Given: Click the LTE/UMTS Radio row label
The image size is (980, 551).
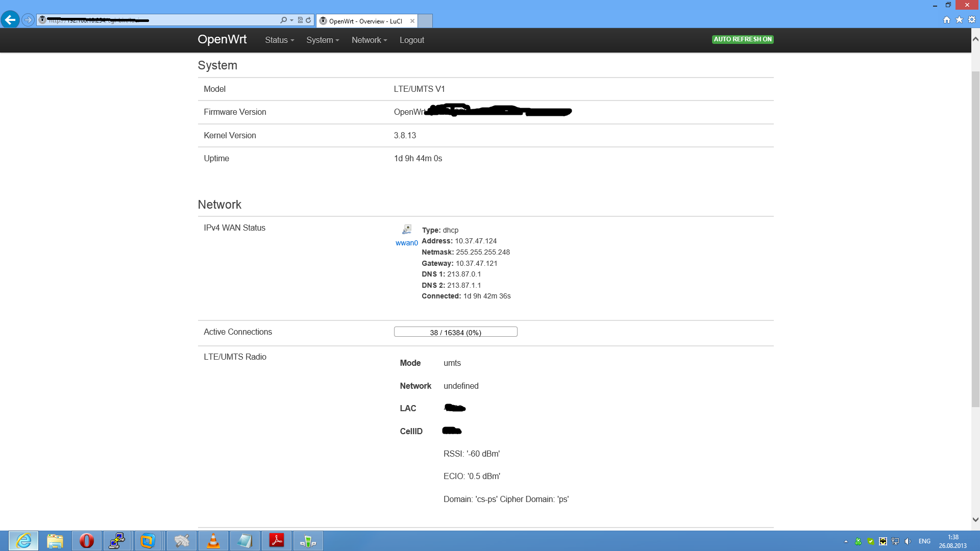Looking at the screenshot, I should coord(235,357).
